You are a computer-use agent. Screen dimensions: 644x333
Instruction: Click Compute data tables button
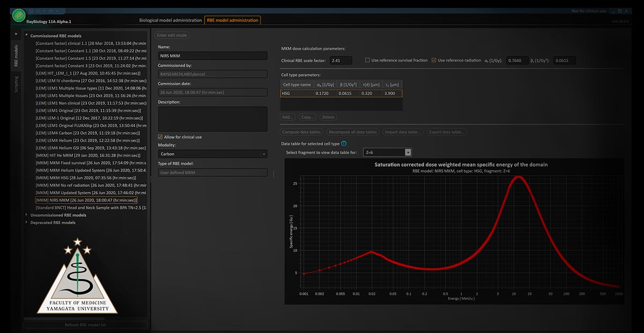[302, 132]
